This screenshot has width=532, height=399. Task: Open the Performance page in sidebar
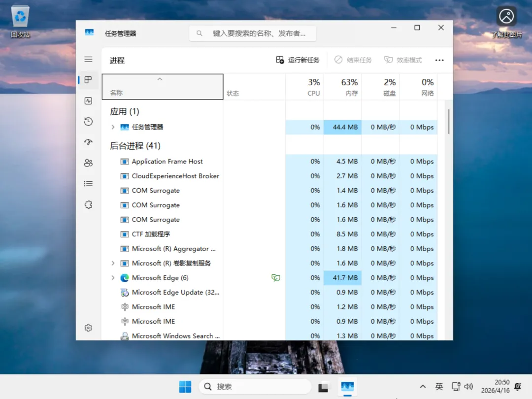pyautogui.click(x=88, y=101)
